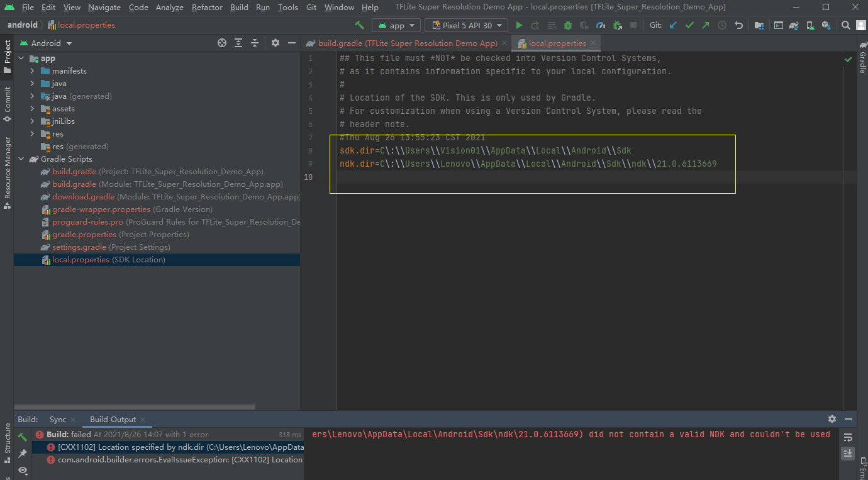This screenshot has width=868, height=480.
Task: Close the Build Output tab
Action: pos(143,420)
